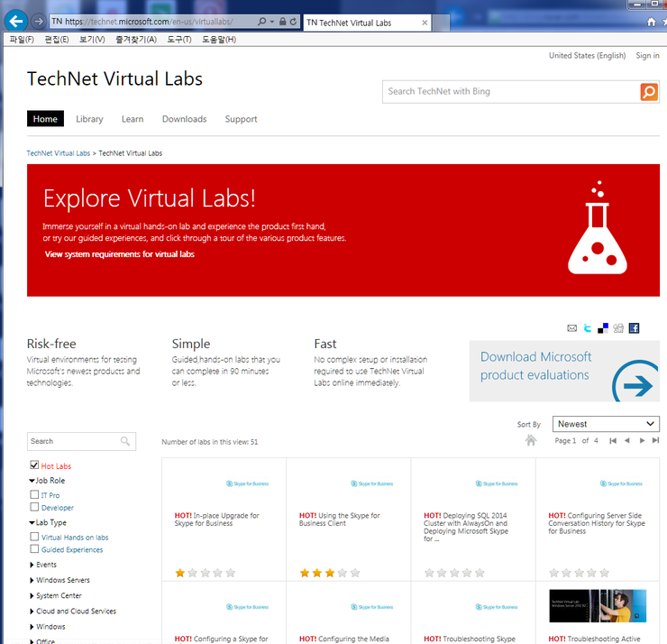Click the padlock security icon in address bar
Screen dimensions: 667x644
(x=282, y=22)
